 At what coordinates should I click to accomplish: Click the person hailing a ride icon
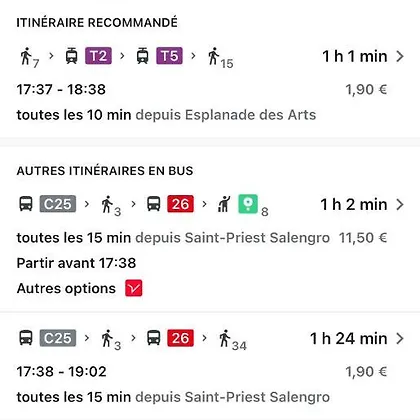(x=224, y=204)
